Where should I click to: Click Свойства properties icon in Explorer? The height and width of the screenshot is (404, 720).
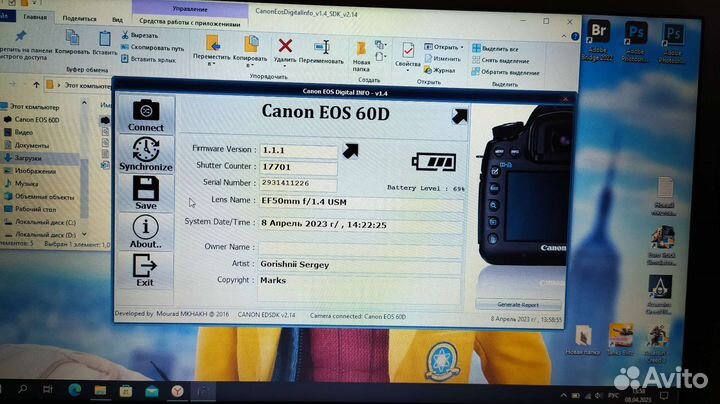408,55
